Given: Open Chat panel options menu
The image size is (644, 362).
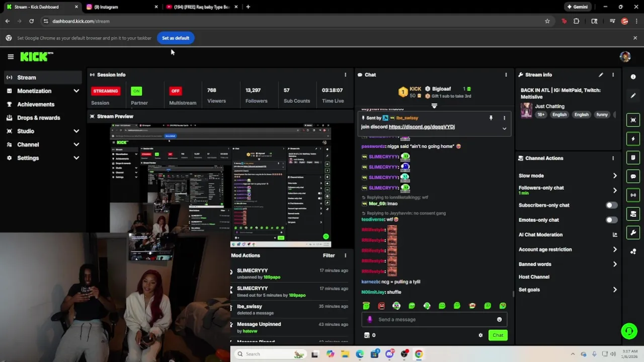Looking at the screenshot, I should tap(506, 75).
